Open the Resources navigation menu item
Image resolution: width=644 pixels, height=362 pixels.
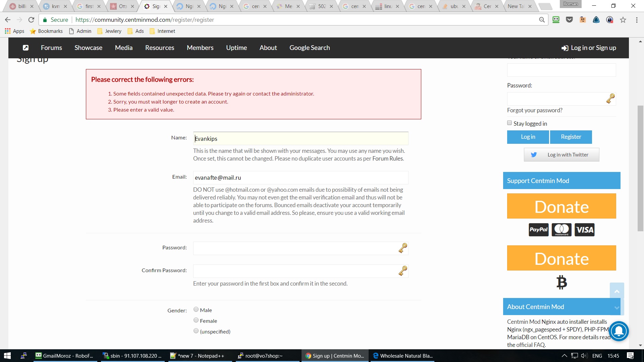click(160, 48)
